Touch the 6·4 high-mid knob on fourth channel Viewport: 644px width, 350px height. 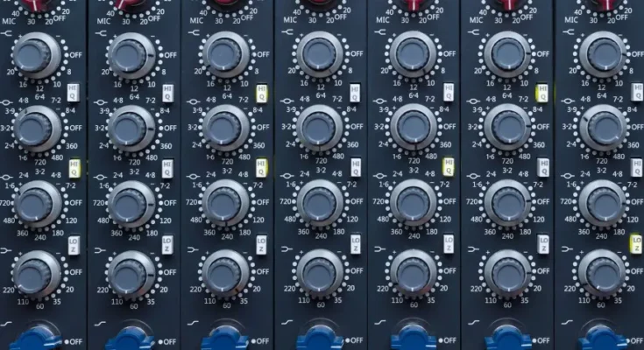320,128
